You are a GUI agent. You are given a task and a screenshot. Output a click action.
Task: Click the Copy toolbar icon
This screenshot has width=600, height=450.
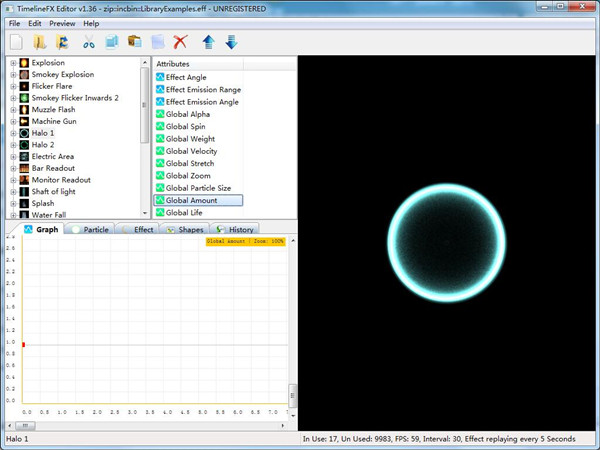(x=111, y=42)
